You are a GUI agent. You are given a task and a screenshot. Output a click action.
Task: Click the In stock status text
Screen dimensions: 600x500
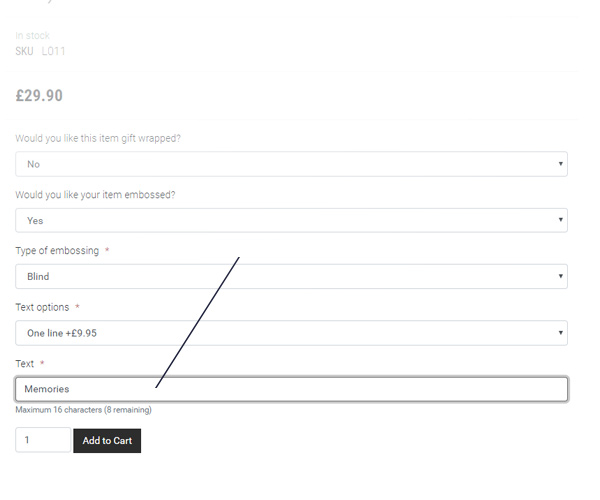(33, 36)
